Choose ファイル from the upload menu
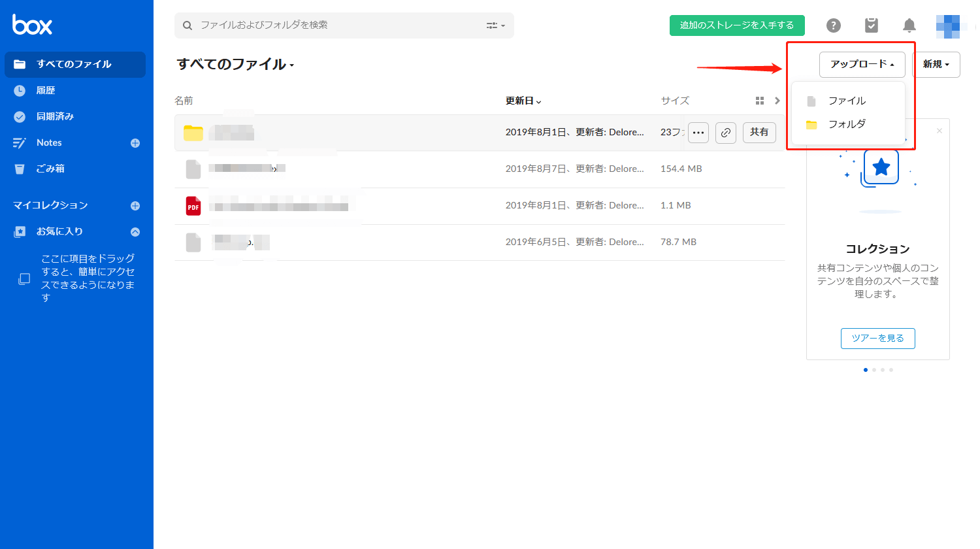This screenshot has height=549, width=980. 848,101
